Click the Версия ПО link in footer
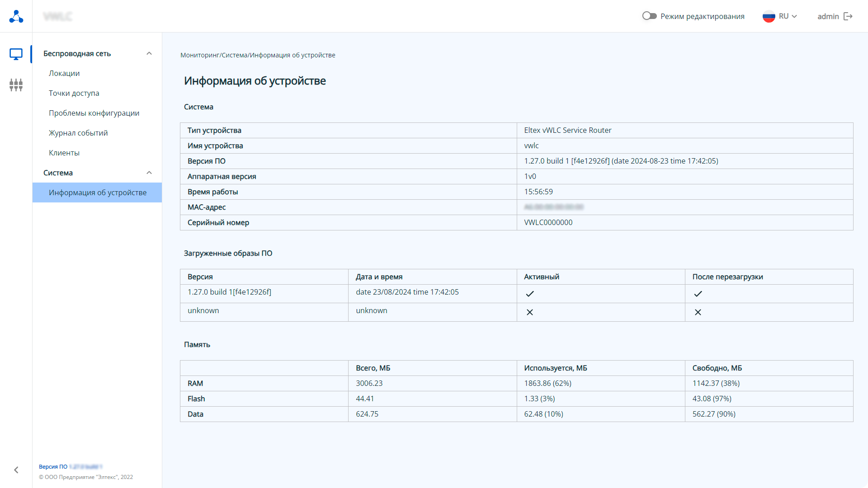Screen dimensions: 868x488 [x=53, y=467]
